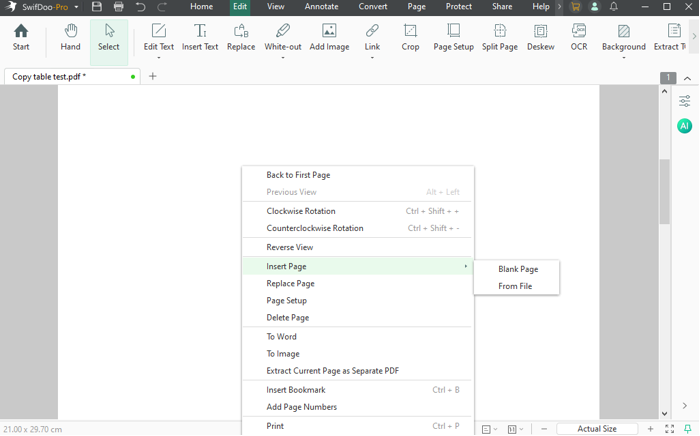Open the AI assistant button

point(684,126)
